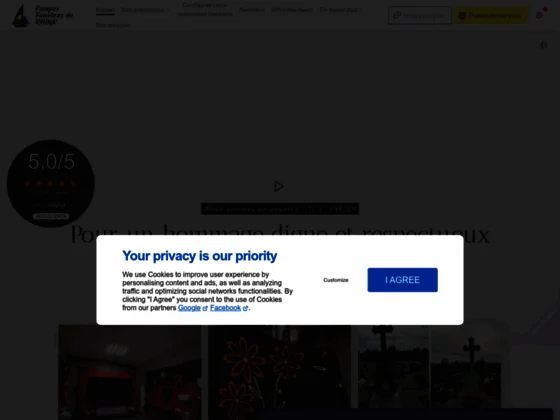560x420 pixels.
Task: Follow the Google partner link
Action: point(189,308)
